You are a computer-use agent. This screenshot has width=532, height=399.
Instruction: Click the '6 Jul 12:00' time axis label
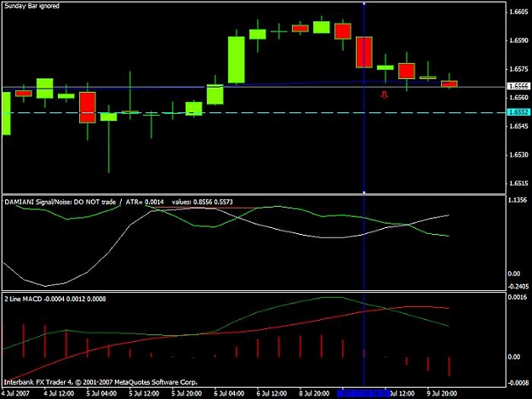coord(272,394)
